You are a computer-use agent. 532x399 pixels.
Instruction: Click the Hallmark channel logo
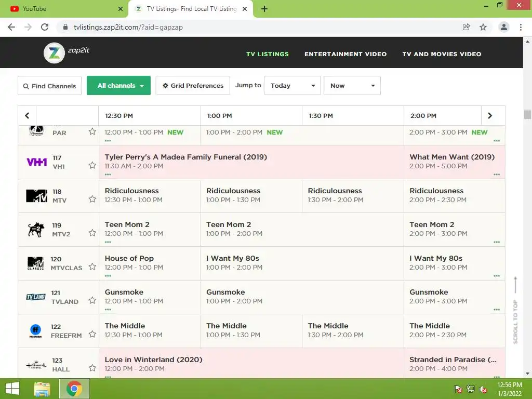click(36, 365)
